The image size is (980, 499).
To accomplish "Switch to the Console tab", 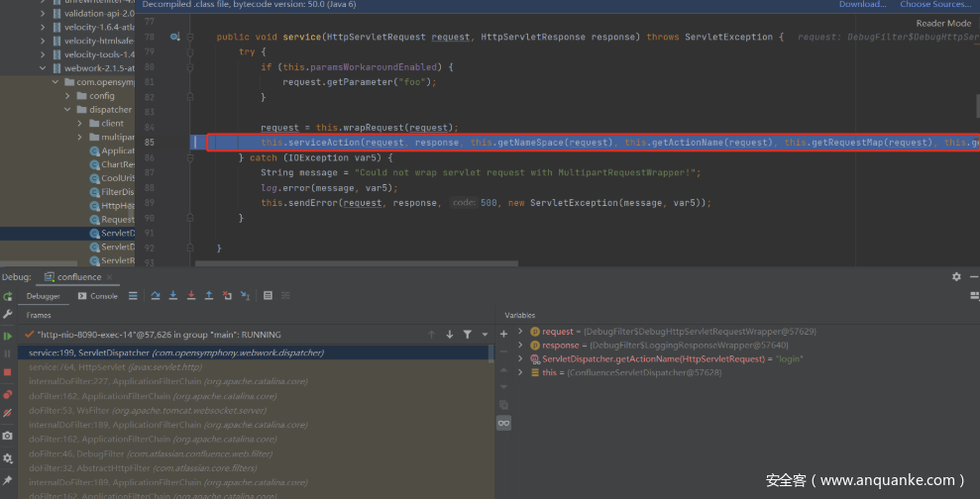I will (x=98, y=296).
